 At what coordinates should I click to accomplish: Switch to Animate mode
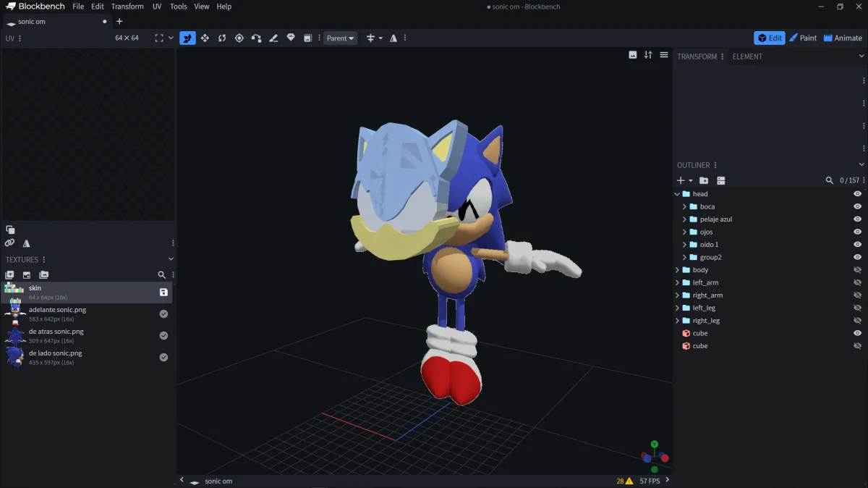click(x=843, y=38)
